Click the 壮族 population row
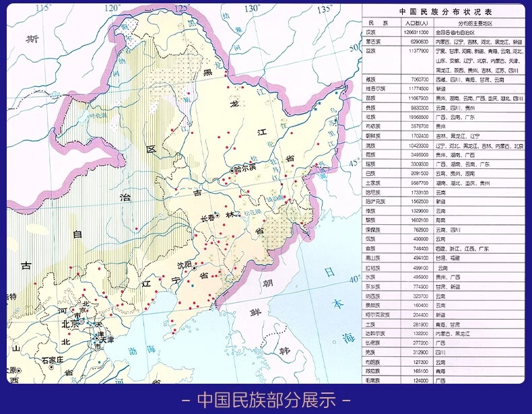This screenshot has height=414, width=532. point(444,117)
